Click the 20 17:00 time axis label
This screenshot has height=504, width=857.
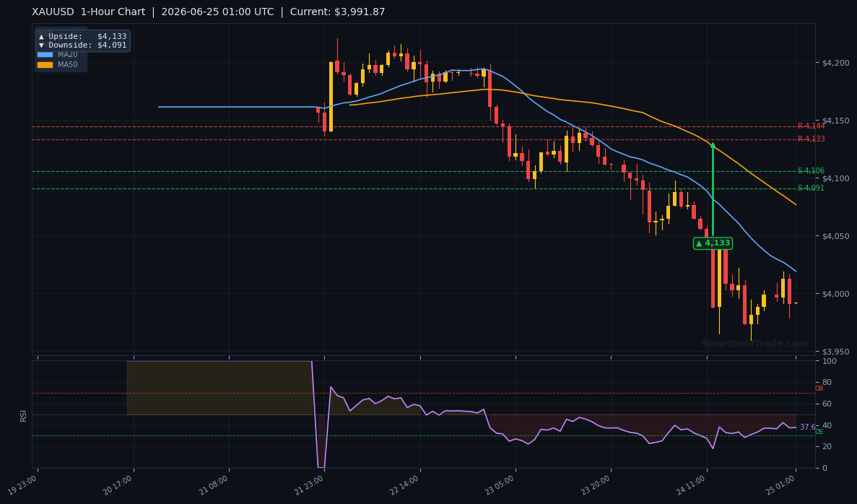coord(118,485)
